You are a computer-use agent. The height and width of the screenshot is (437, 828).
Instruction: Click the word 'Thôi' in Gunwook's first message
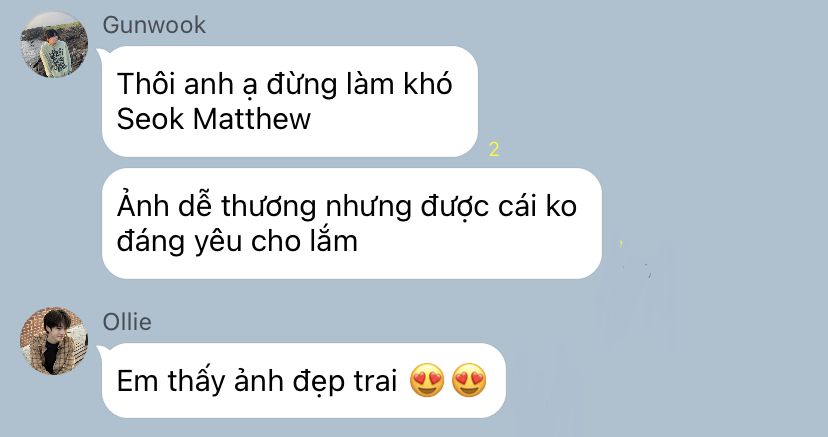pyautogui.click(x=146, y=84)
